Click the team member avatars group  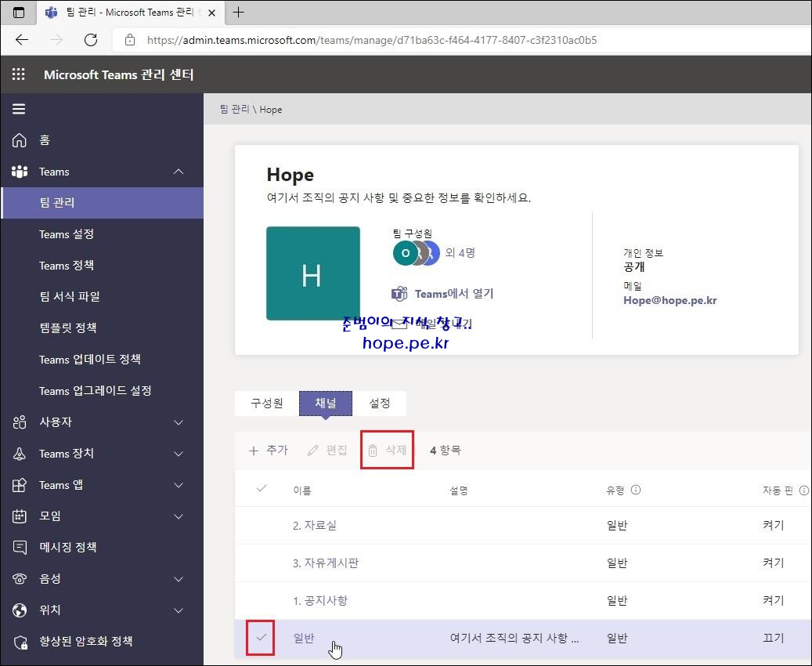pyautogui.click(x=416, y=253)
